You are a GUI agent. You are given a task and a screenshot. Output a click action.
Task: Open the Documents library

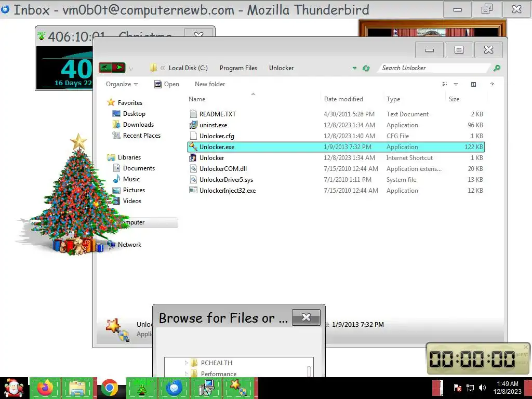coord(139,168)
